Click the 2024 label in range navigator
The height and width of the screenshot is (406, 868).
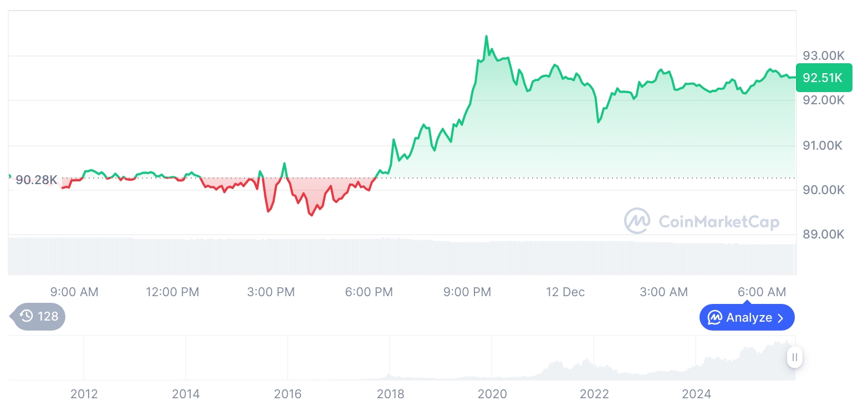coord(696,394)
